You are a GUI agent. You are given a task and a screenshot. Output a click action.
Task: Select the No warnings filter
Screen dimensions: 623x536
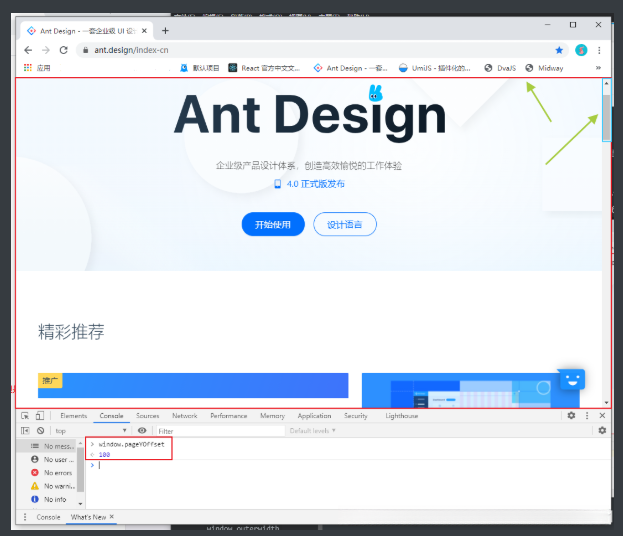click(x=47, y=486)
